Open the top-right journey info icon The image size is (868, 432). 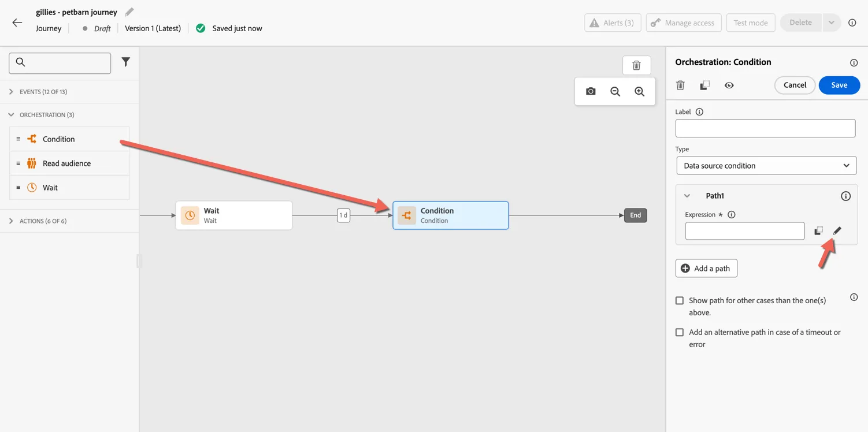[852, 23]
